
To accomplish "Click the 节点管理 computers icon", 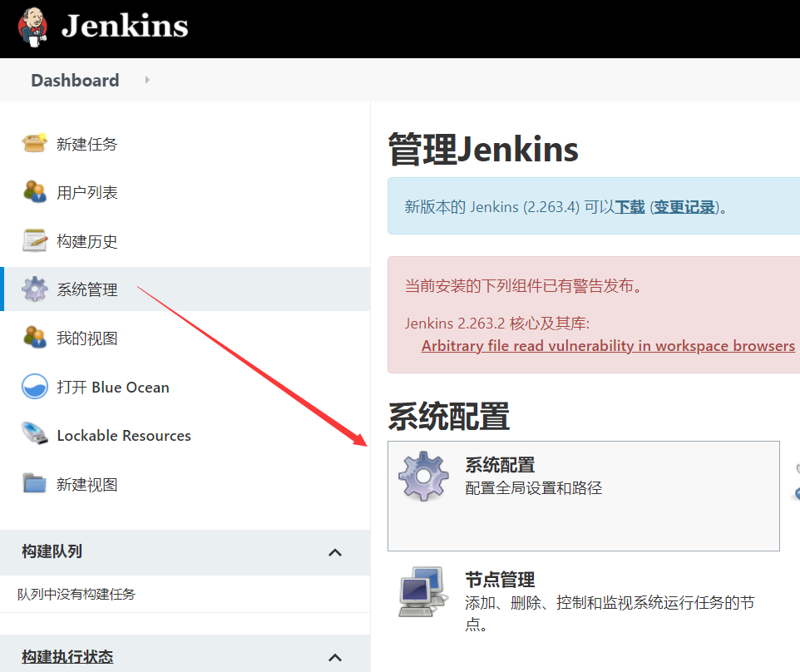I will pos(423,591).
